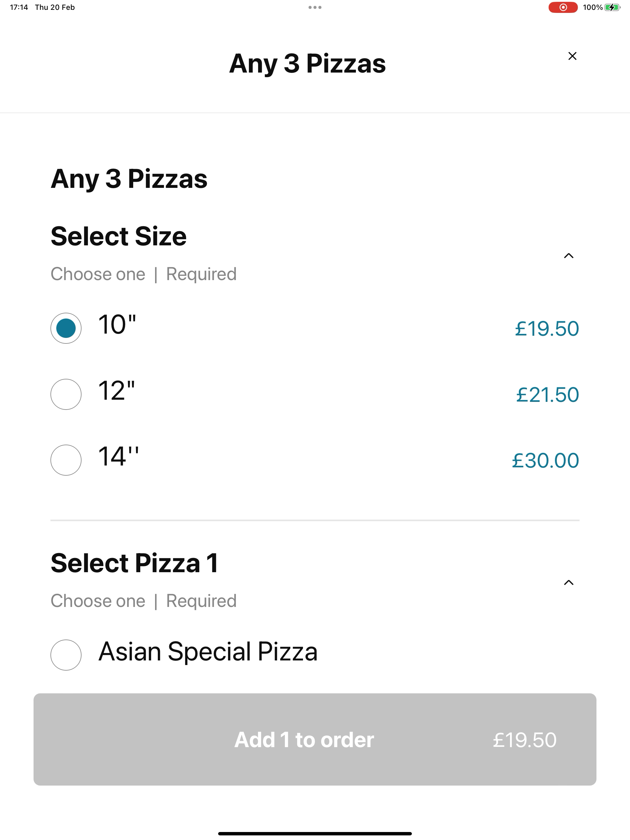Select the 10" size radio button

coord(66,328)
